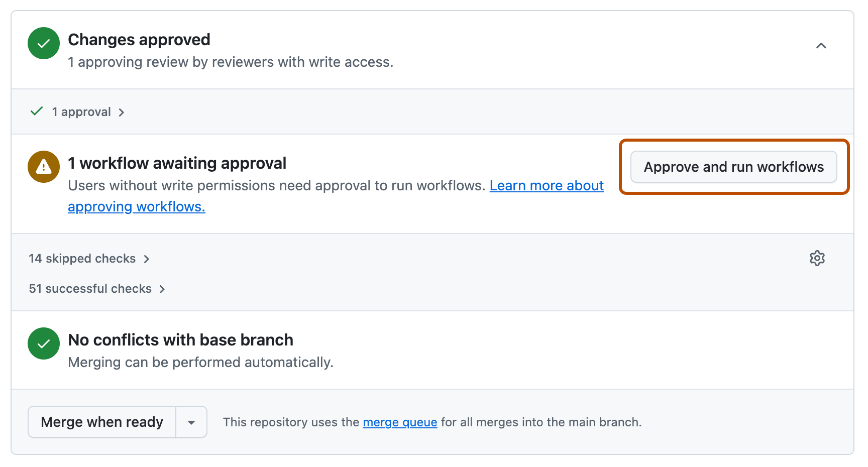Open the merge queue link
The height and width of the screenshot is (467, 868).
click(x=399, y=422)
